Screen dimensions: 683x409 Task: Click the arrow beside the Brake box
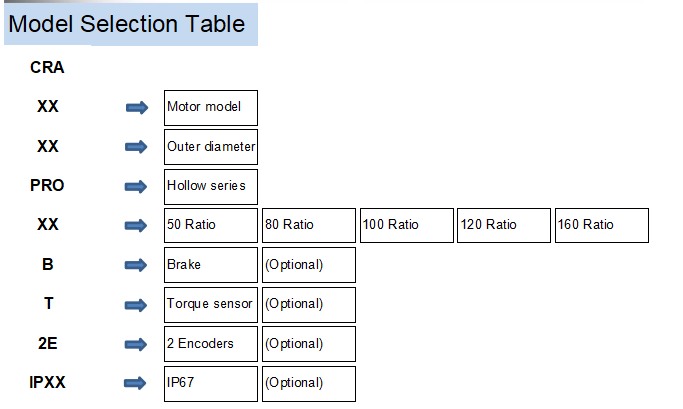coord(136,265)
